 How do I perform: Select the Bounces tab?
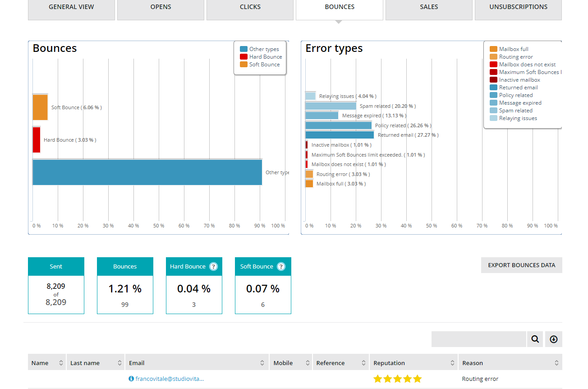(x=339, y=9)
